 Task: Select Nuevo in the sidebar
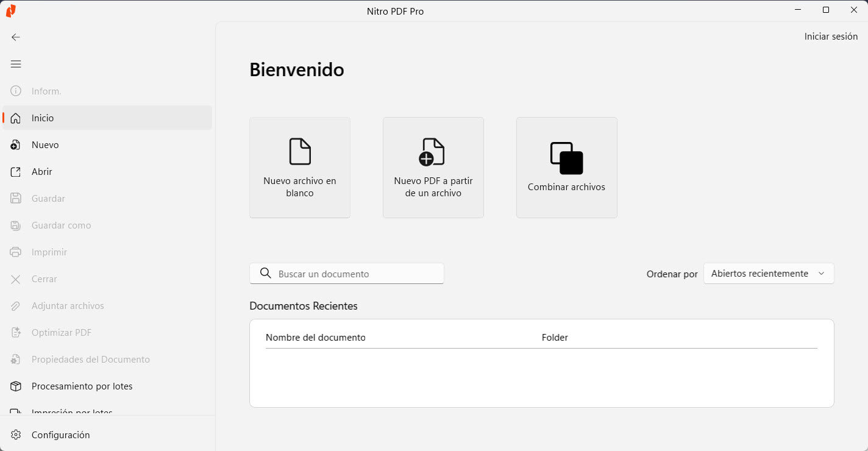coord(107,145)
